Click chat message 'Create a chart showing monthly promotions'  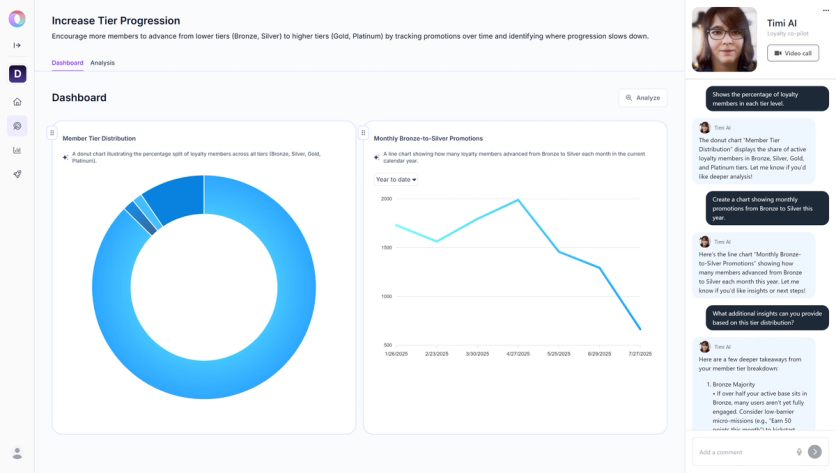point(767,209)
